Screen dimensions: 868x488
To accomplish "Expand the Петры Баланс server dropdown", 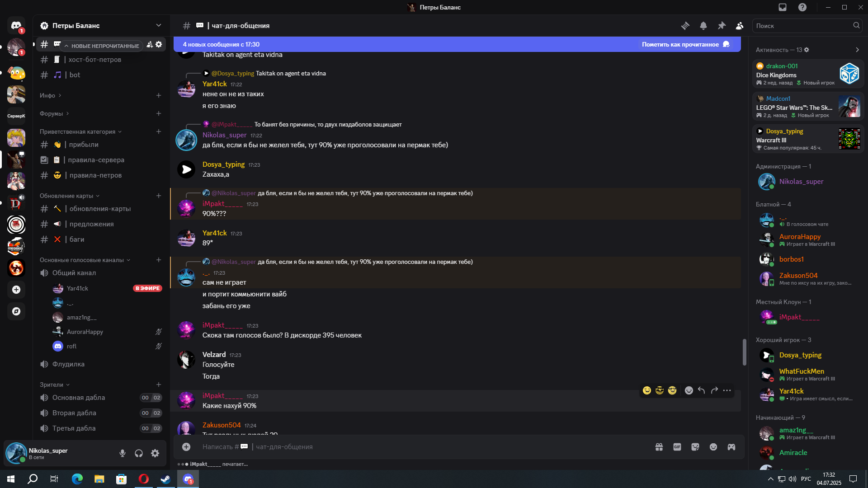I will (159, 25).
